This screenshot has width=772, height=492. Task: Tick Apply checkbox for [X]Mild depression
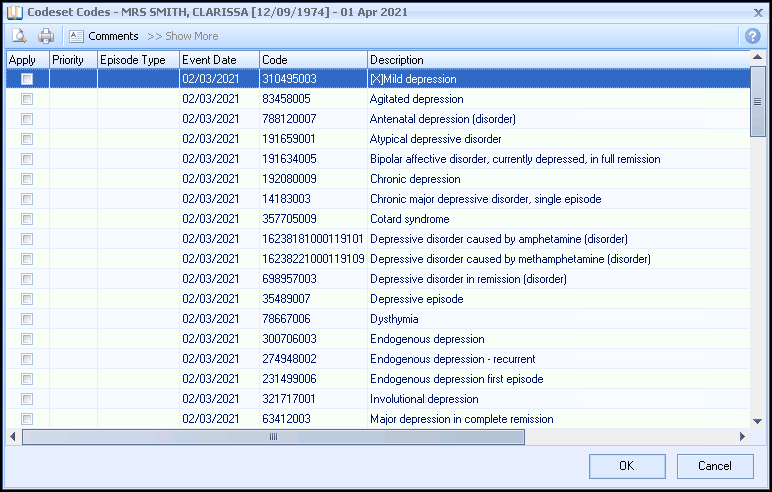coord(27,79)
